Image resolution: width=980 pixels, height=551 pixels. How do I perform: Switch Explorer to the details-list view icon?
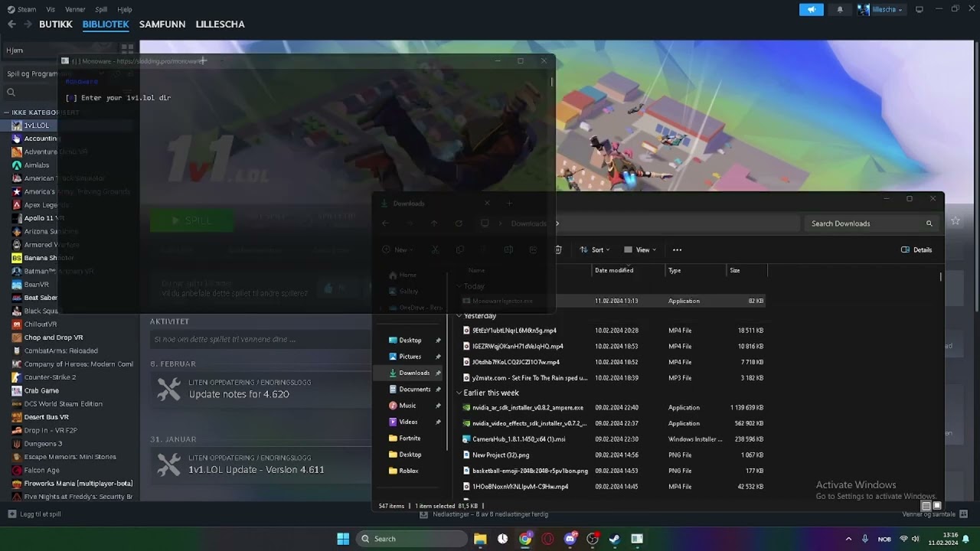pos(926,506)
